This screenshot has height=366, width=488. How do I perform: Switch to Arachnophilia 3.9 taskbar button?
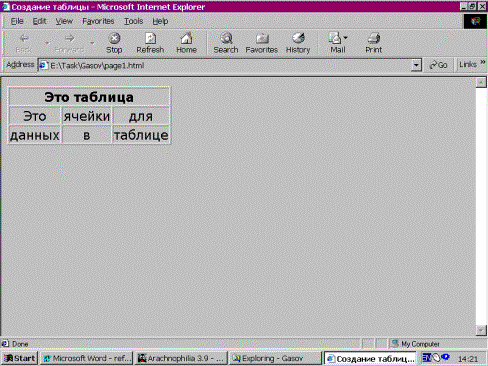pos(181,358)
